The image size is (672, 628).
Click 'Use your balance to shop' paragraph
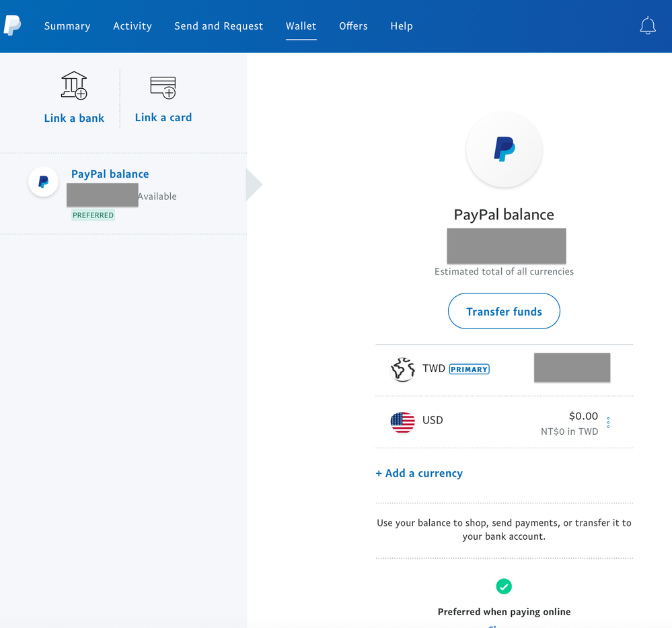(x=504, y=529)
